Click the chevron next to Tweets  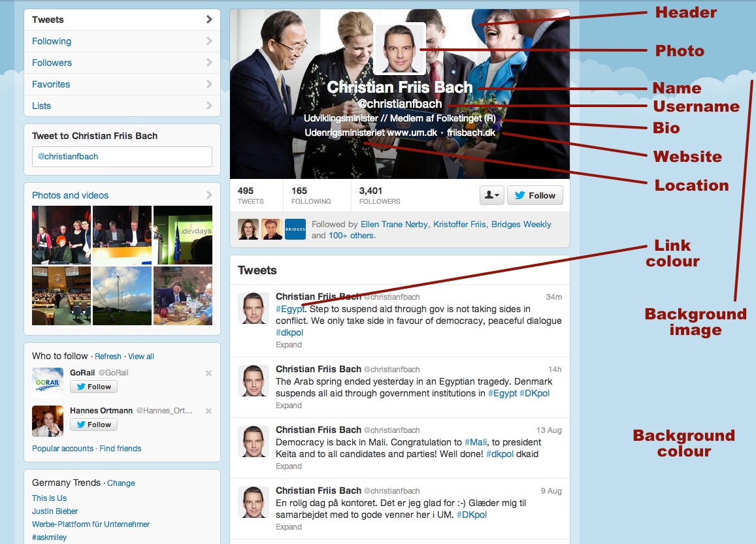tap(209, 20)
